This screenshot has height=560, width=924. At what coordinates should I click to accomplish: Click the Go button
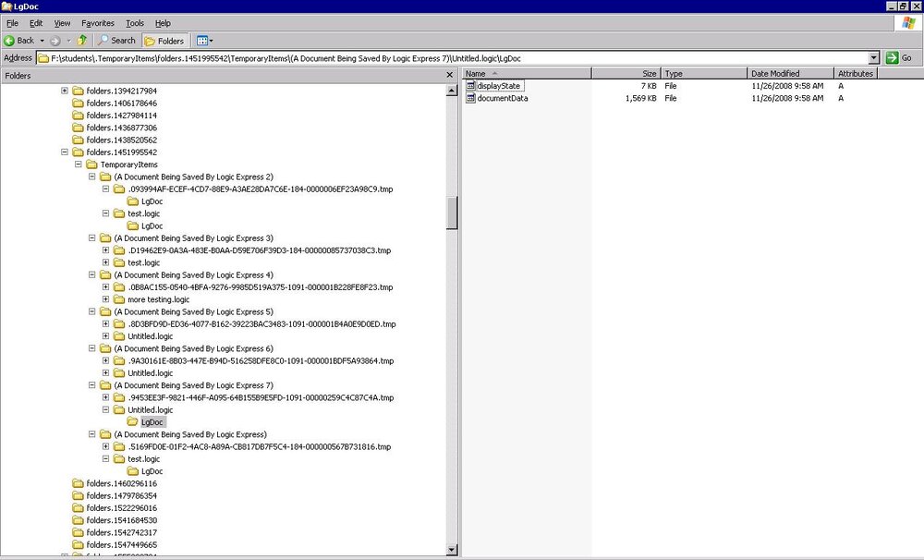tap(899, 58)
